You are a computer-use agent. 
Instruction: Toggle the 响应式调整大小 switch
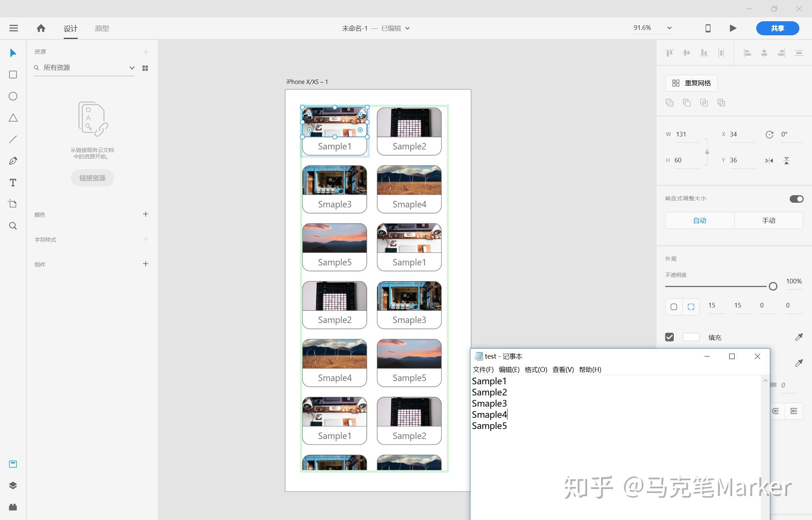click(796, 199)
